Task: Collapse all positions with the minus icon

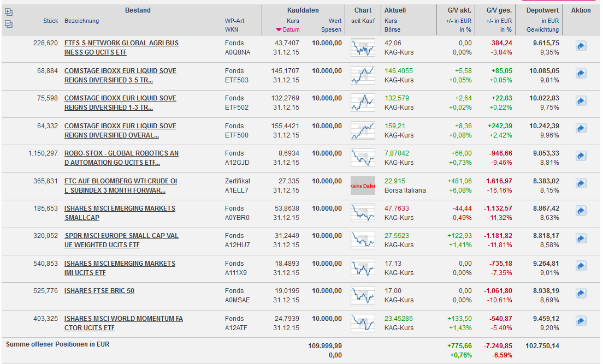Action: tap(8, 24)
